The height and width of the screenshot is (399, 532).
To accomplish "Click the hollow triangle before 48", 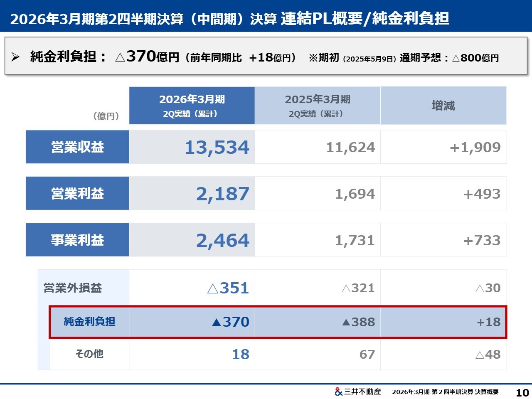I will (479, 355).
